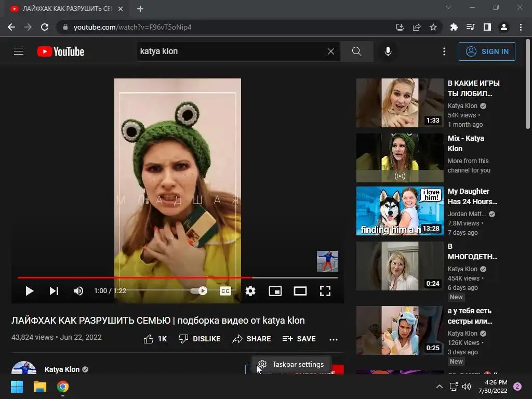
Task: Switch to theater mode
Action: click(300, 291)
